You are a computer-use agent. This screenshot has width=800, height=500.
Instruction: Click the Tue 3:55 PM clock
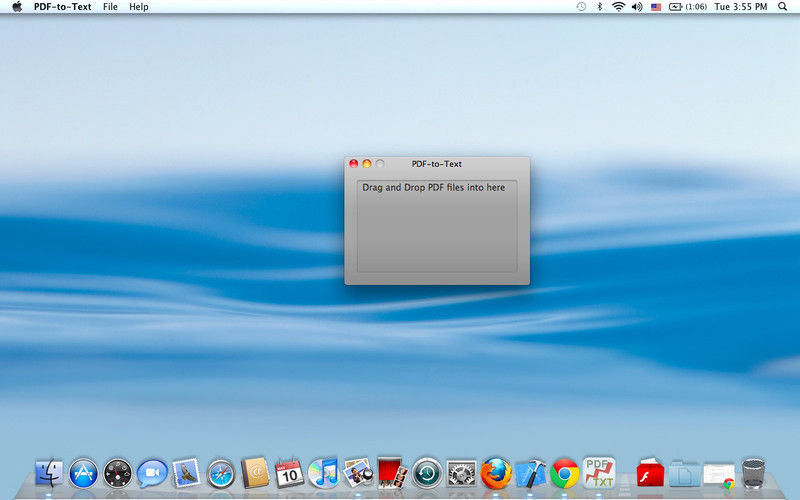coord(740,7)
